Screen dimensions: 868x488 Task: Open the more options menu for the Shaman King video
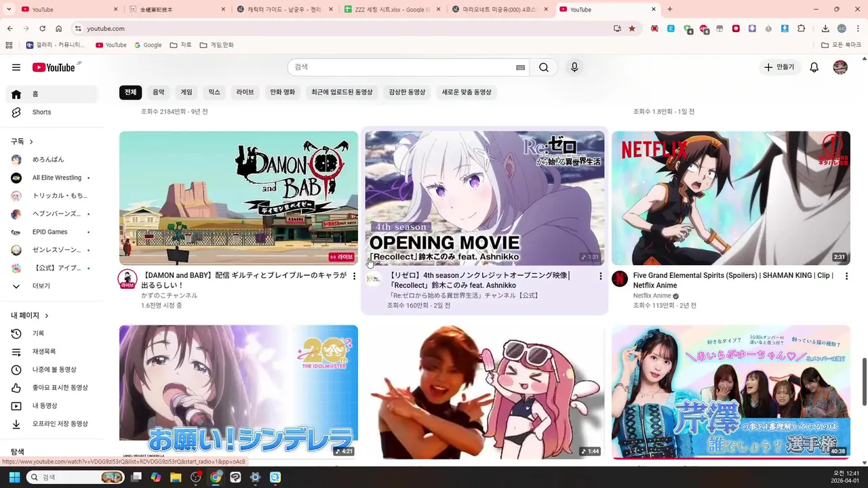pos(846,277)
